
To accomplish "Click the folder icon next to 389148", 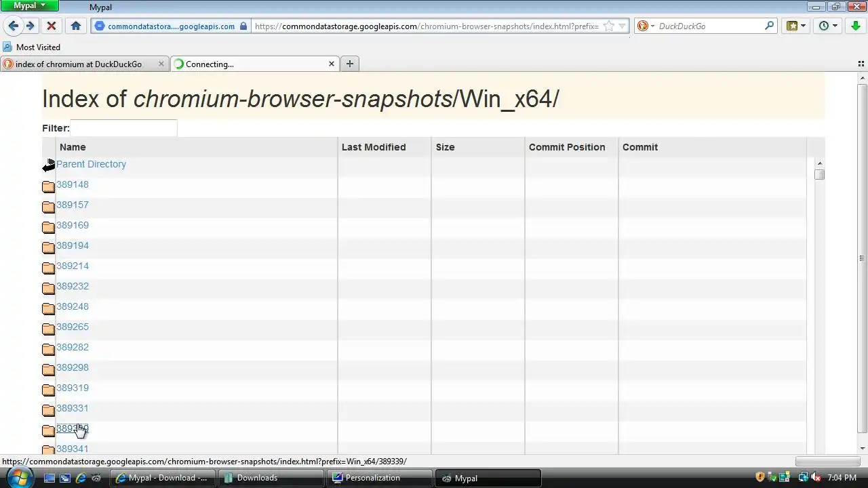I will coord(49,186).
